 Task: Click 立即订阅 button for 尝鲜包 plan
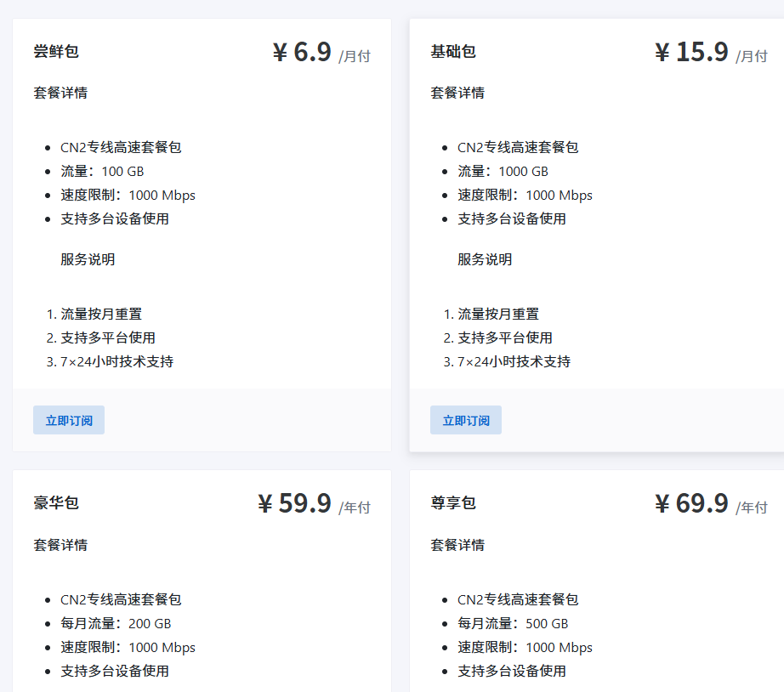tap(69, 420)
